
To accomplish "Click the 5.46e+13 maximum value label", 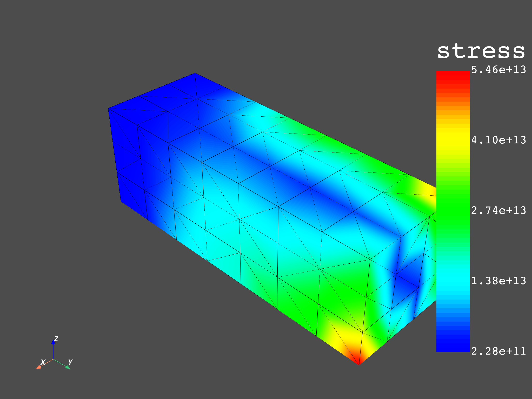I will (499, 70).
